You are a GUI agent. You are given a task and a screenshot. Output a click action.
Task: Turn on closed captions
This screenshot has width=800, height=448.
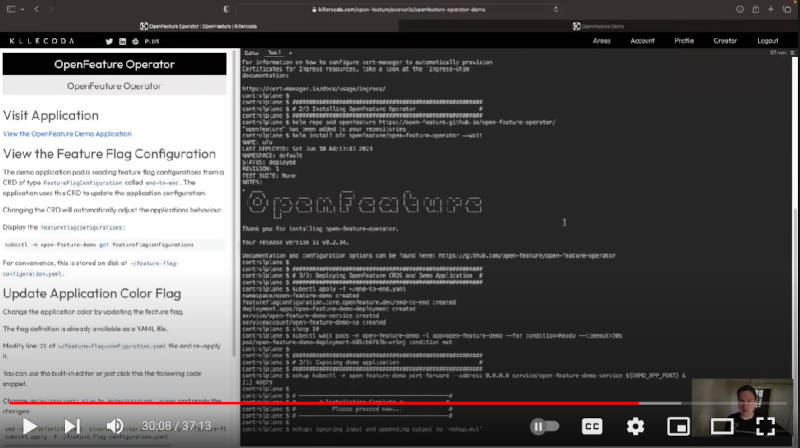click(592, 426)
